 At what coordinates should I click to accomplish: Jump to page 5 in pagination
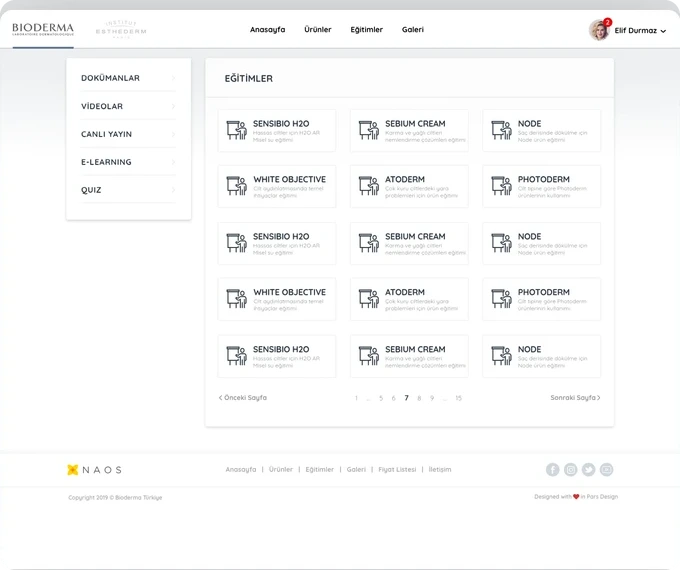point(381,398)
